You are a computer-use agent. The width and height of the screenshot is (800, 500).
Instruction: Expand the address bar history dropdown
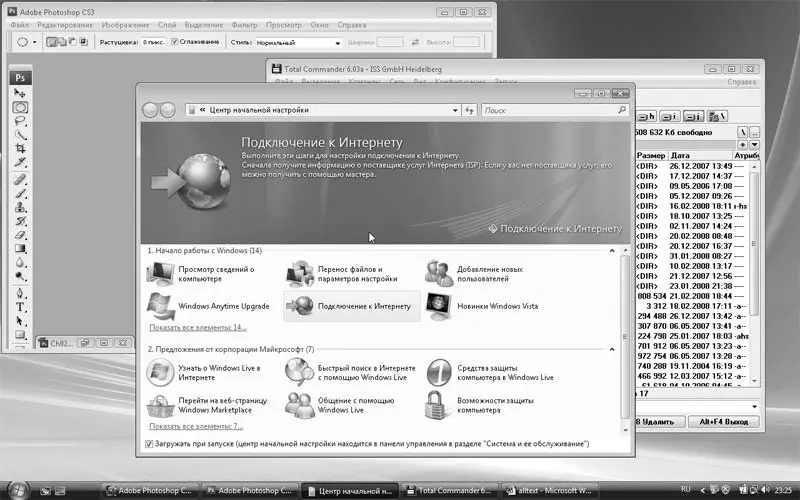click(455, 110)
